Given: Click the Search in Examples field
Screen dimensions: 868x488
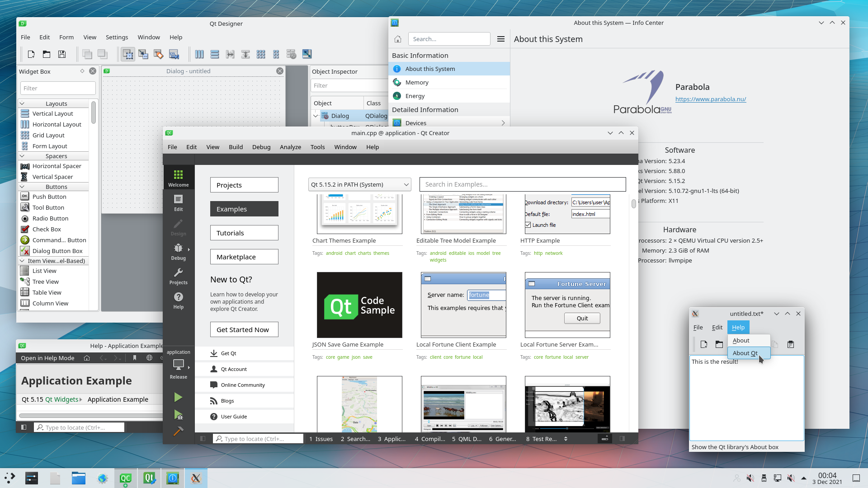Looking at the screenshot, I should [522, 184].
